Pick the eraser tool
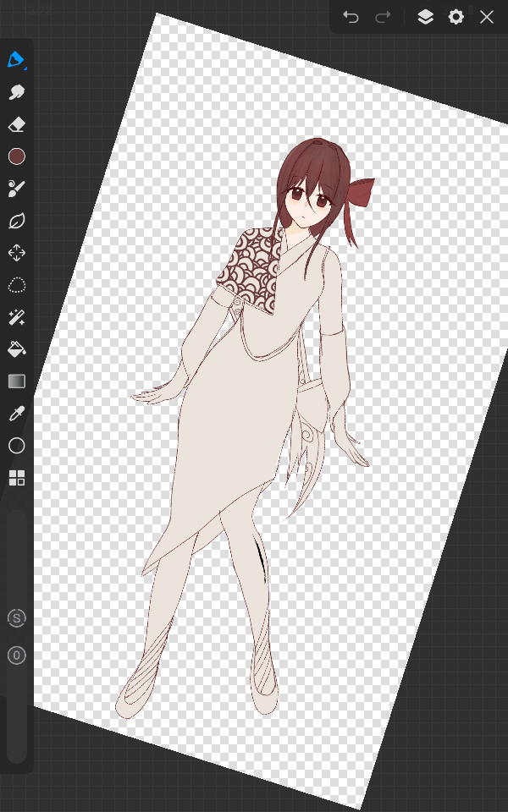This screenshot has width=508, height=812. [x=16, y=124]
